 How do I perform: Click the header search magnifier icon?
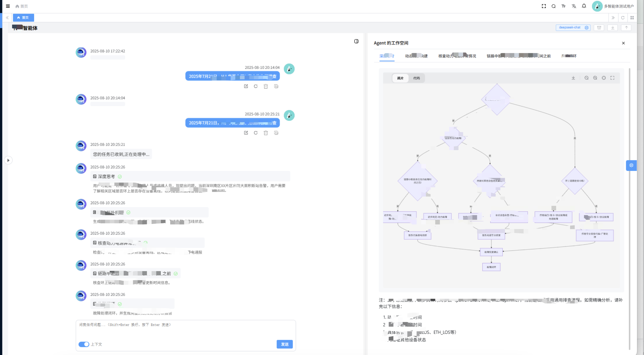click(554, 6)
